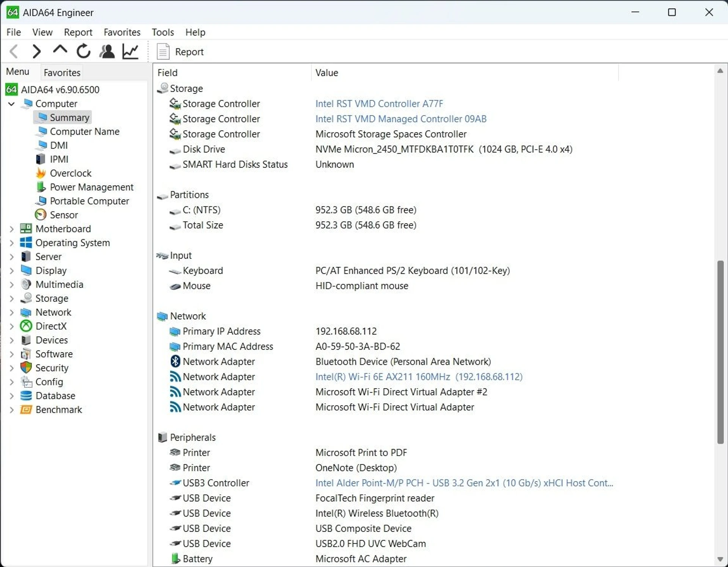
Task: Click the scrollbar up arrow
Action: pyautogui.click(x=720, y=71)
